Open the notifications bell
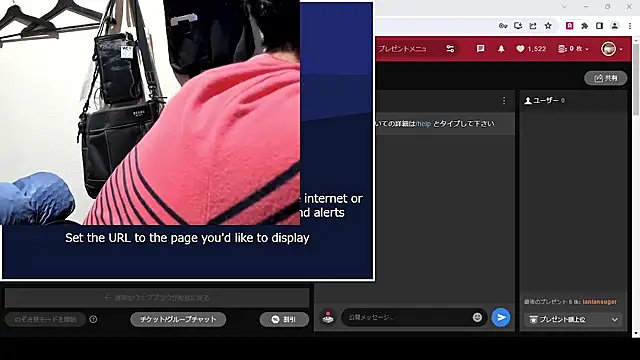Screen dimensions: 640x360 (x=501, y=49)
